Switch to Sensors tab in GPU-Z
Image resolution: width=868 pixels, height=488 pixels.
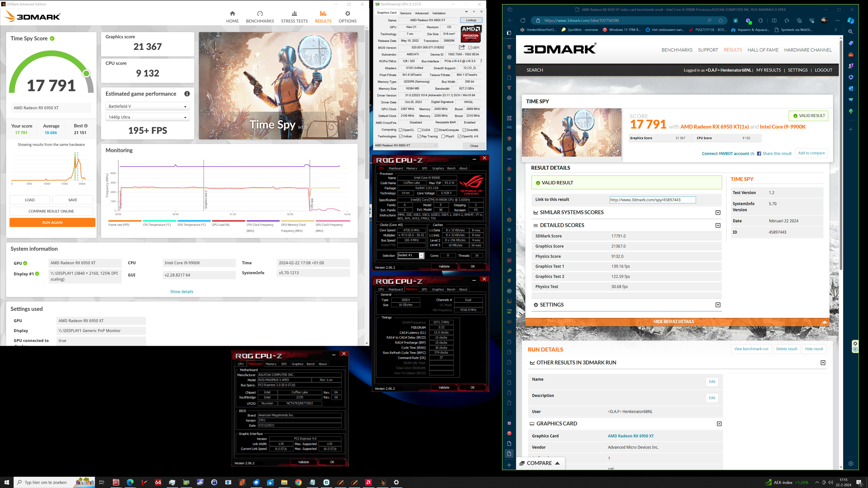pyautogui.click(x=406, y=13)
